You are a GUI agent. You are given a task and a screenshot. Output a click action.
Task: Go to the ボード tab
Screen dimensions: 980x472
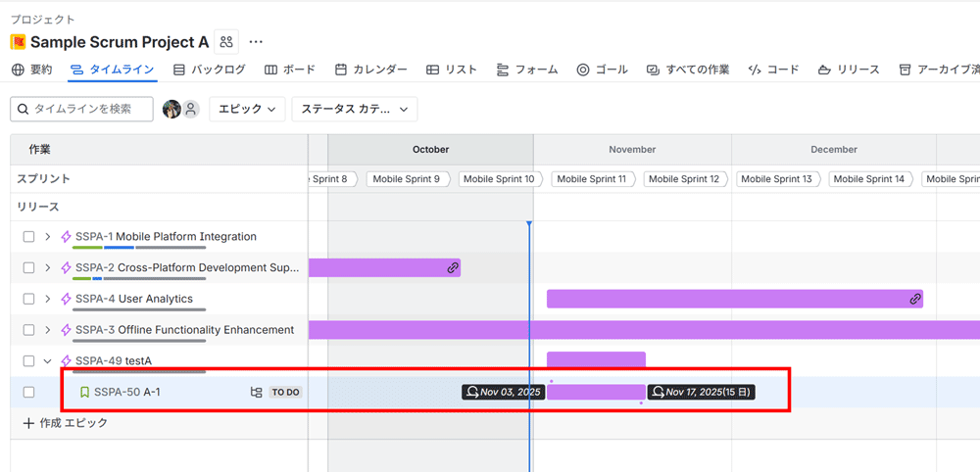point(290,70)
